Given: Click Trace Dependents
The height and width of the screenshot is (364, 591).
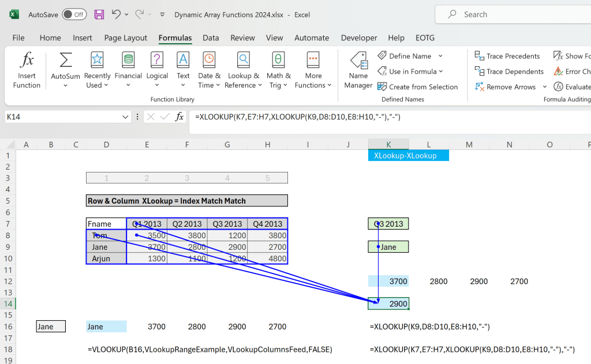Looking at the screenshot, I should tap(509, 72).
